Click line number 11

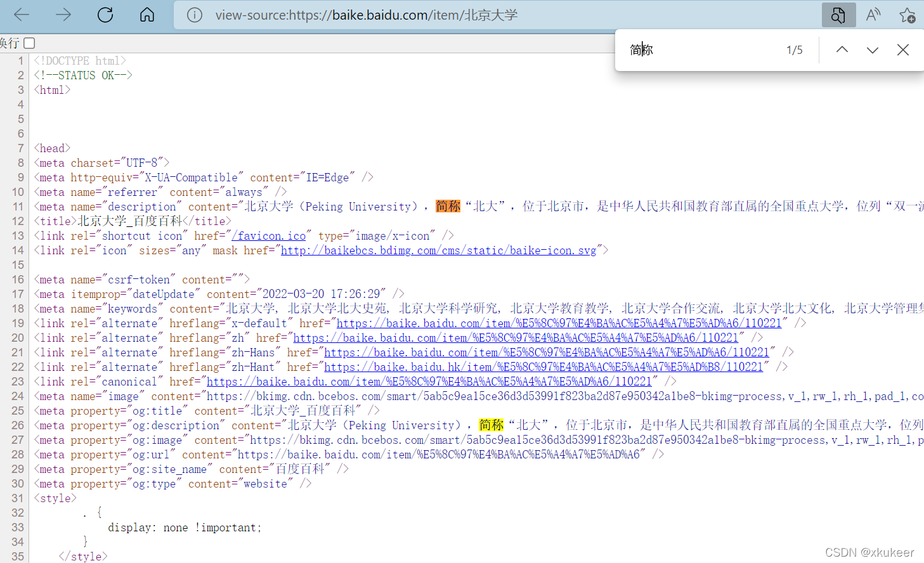[18, 207]
